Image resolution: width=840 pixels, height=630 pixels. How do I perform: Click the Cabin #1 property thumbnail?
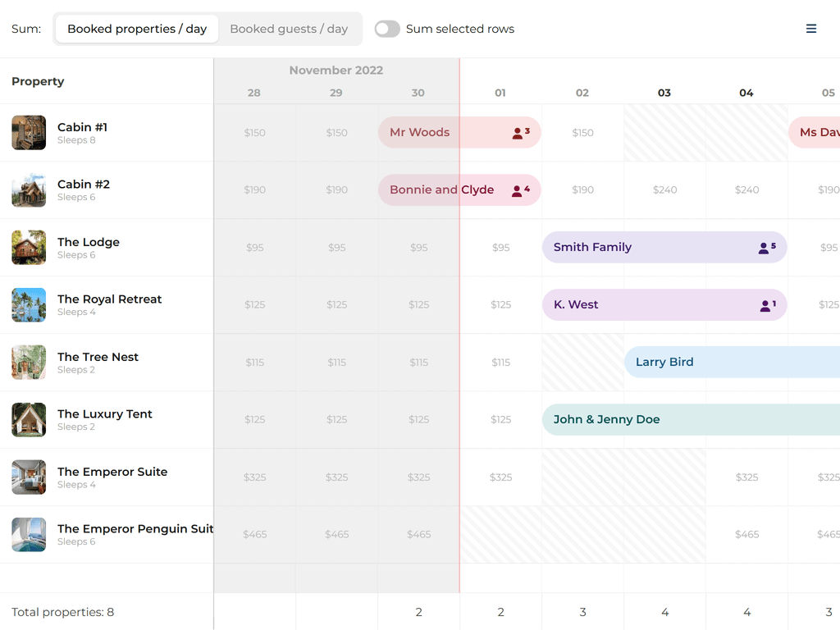[29, 133]
